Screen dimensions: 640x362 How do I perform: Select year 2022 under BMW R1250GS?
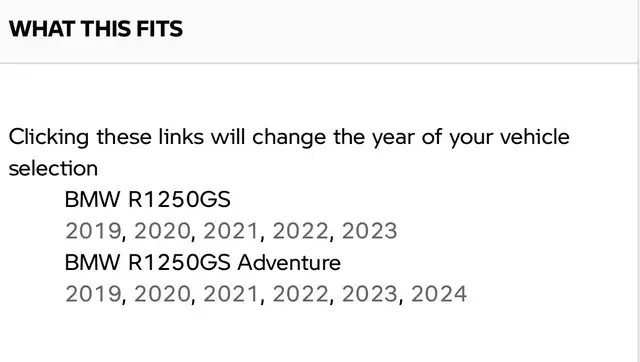click(x=300, y=231)
